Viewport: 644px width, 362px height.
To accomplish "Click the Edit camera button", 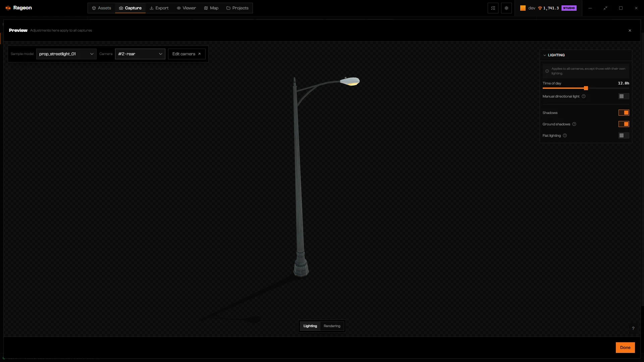I will (x=186, y=54).
